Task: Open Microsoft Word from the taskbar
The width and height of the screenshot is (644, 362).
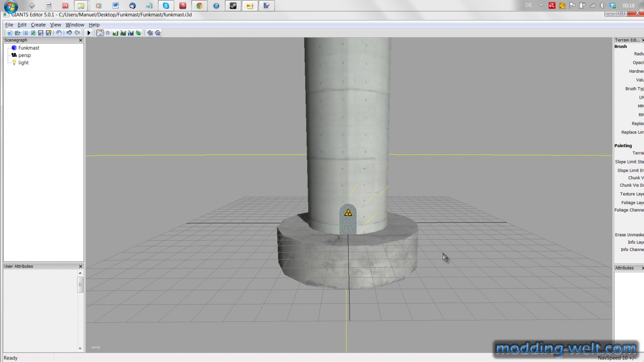Action: click(115, 6)
